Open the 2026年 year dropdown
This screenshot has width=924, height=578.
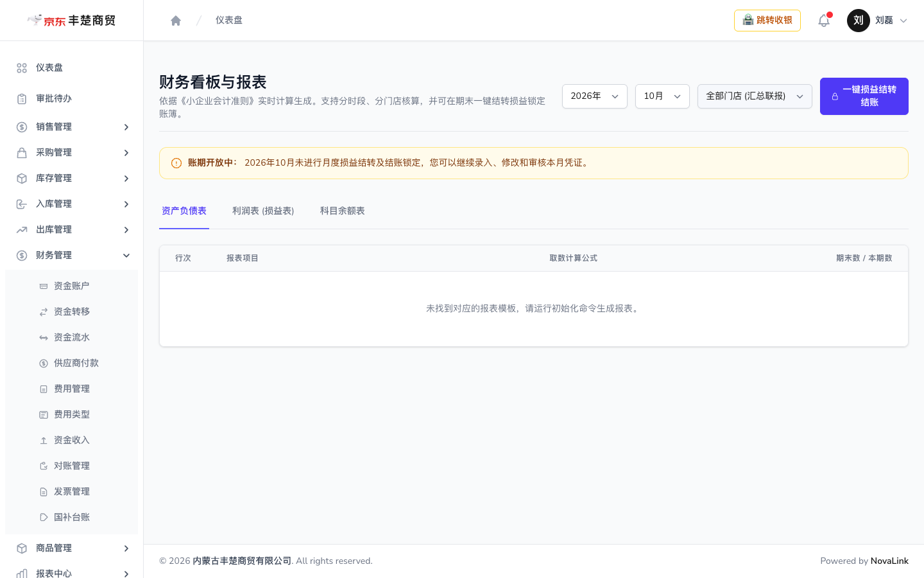[x=595, y=96]
